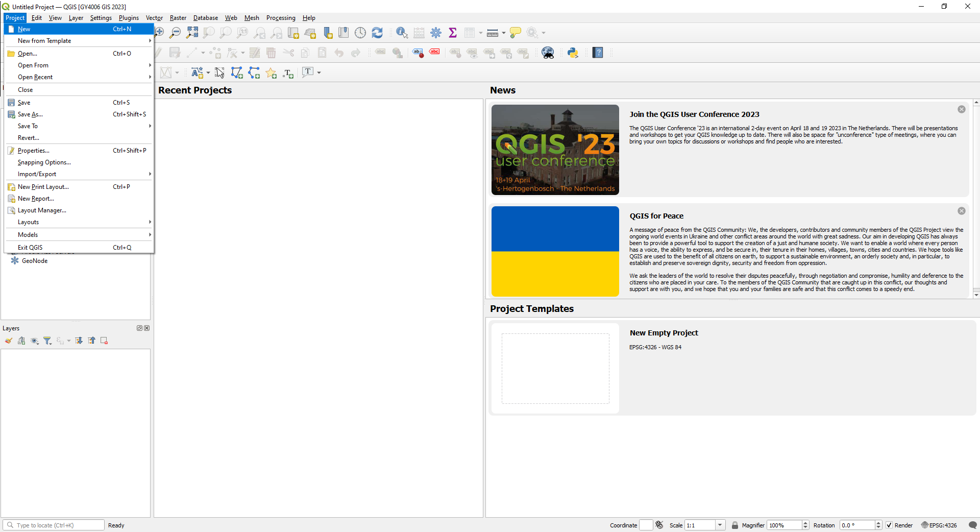This screenshot has height=532, width=980.
Task: Show the Map Tips speech bubble icon
Action: coord(515,32)
